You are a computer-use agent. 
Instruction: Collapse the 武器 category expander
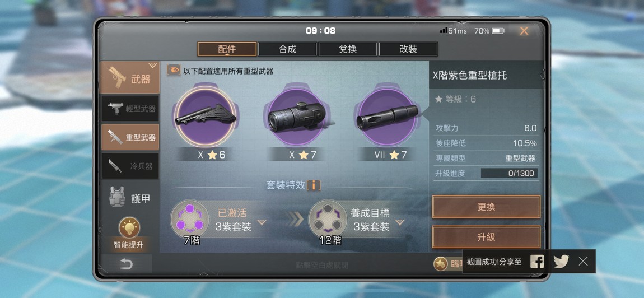tap(153, 65)
